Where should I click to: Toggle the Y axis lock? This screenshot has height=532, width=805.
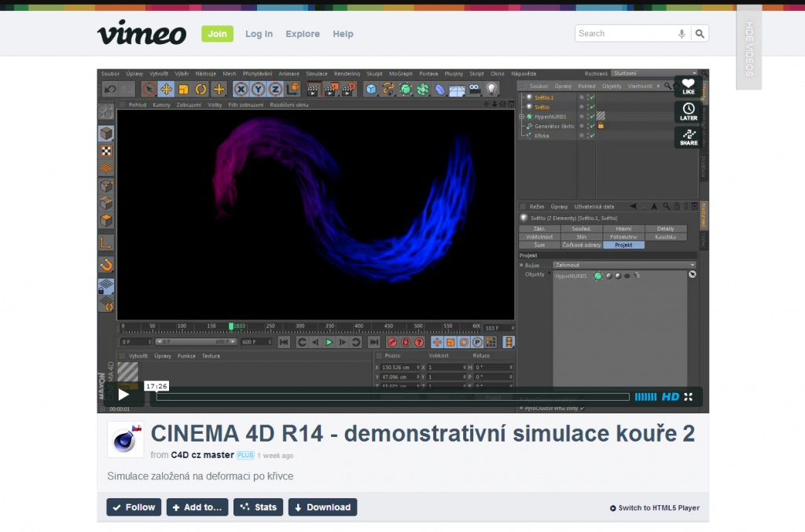258,90
